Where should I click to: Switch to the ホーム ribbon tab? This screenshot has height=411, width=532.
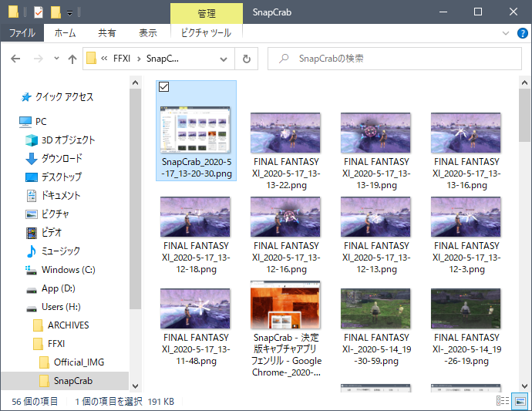pos(65,33)
